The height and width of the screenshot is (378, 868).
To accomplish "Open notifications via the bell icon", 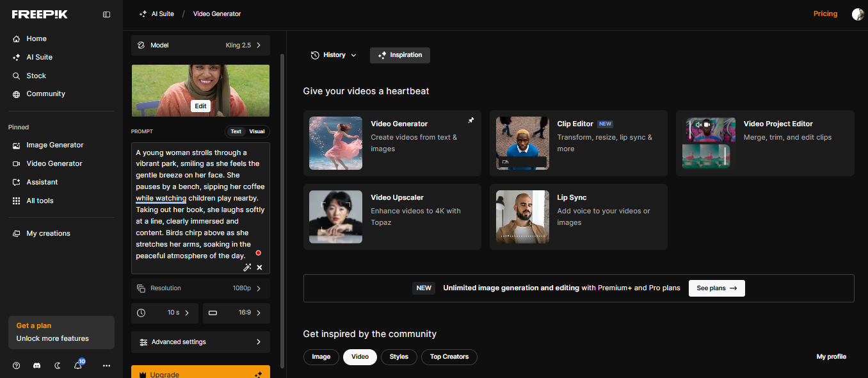I will pyautogui.click(x=77, y=365).
